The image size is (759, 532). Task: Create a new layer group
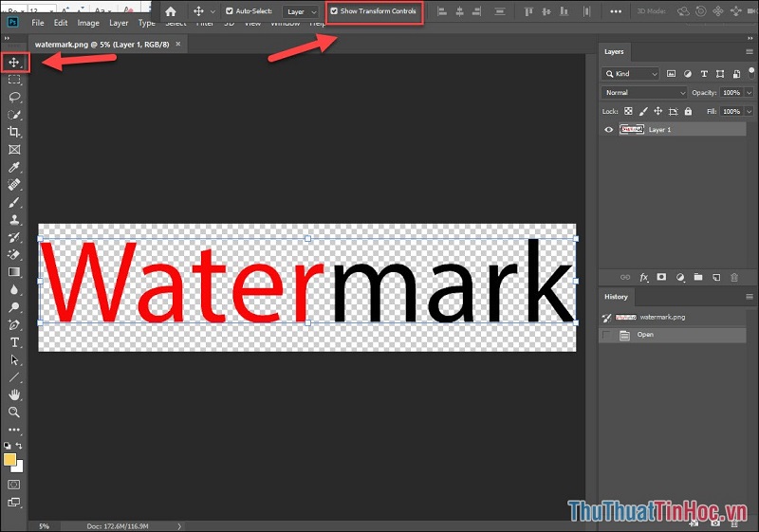(698, 277)
